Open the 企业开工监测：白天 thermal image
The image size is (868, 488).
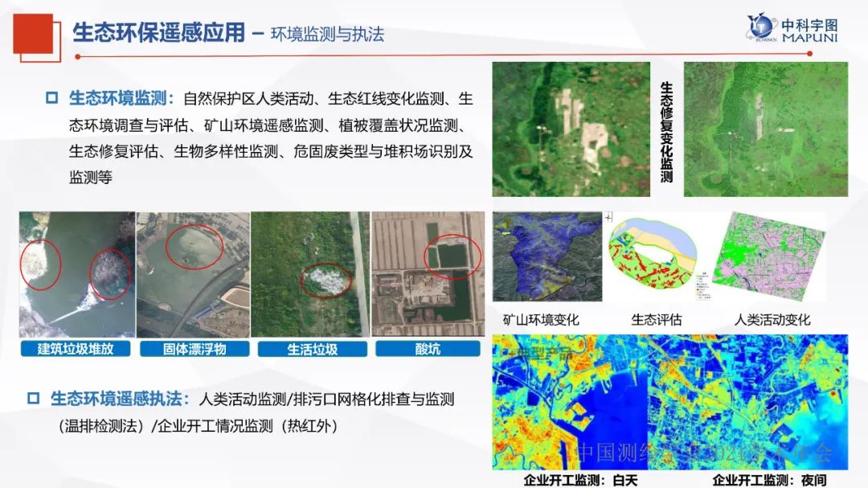pos(570,402)
